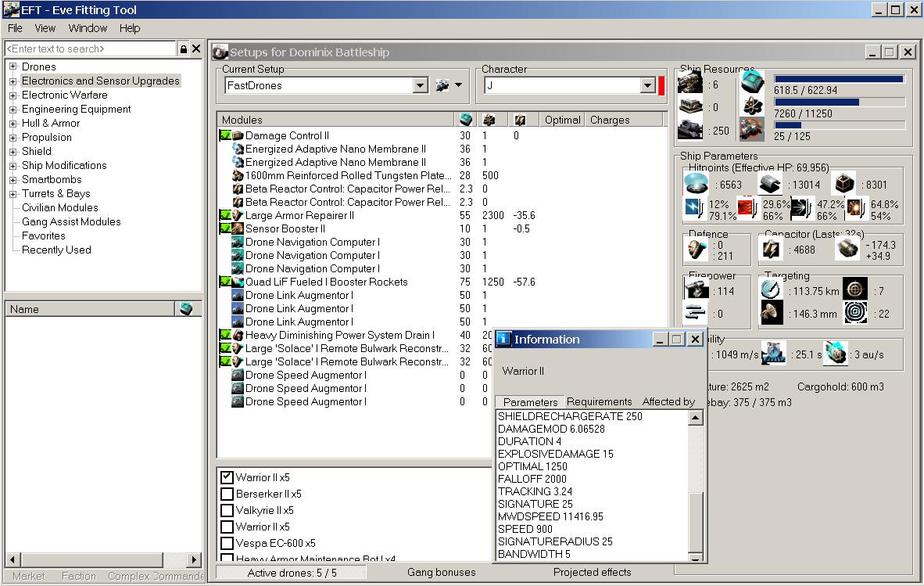Viewport: 924px width, 586px height.
Task: Click the red character skill indicator swatch
Action: coord(661,85)
